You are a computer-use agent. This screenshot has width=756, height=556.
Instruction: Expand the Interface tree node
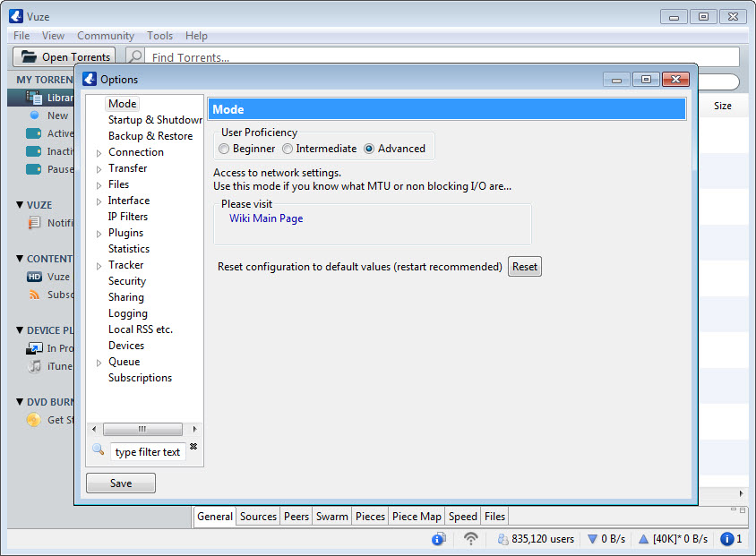pyautogui.click(x=99, y=201)
